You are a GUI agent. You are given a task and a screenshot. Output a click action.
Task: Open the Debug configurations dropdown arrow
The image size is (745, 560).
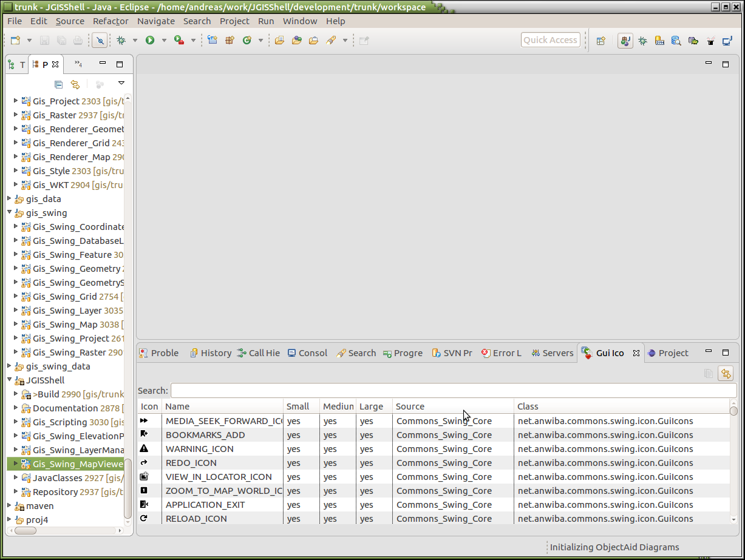tap(135, 41)
